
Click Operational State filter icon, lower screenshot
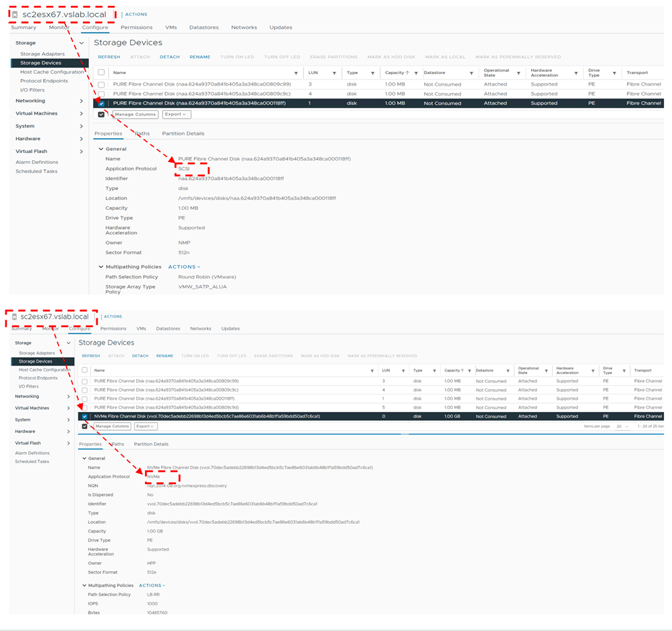[x=547, y=371]
